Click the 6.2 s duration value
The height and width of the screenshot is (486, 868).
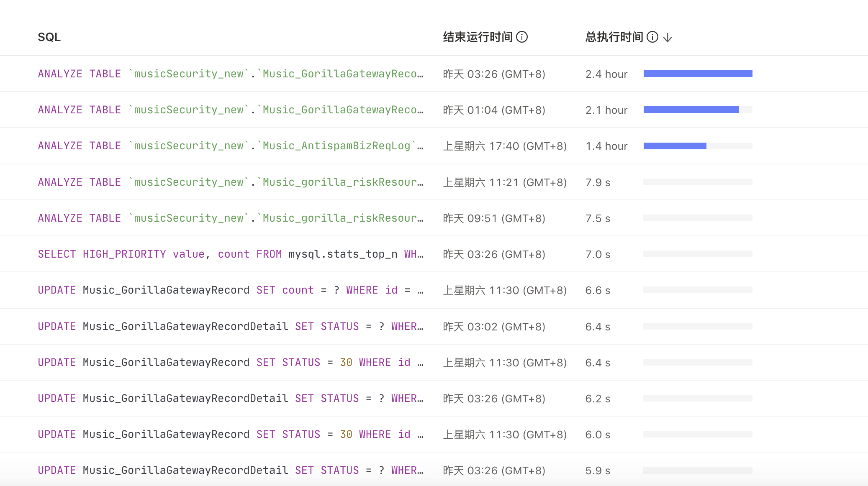(598, 399)
